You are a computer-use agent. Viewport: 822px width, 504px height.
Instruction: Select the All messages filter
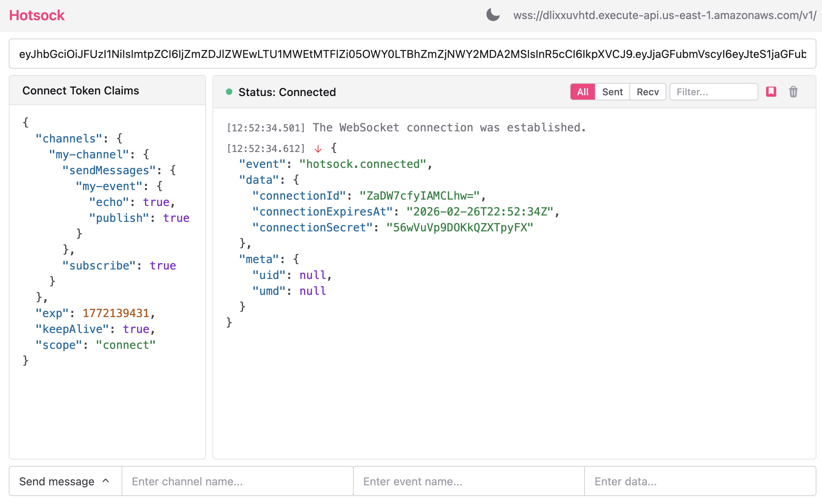click(x=582, y=92)
